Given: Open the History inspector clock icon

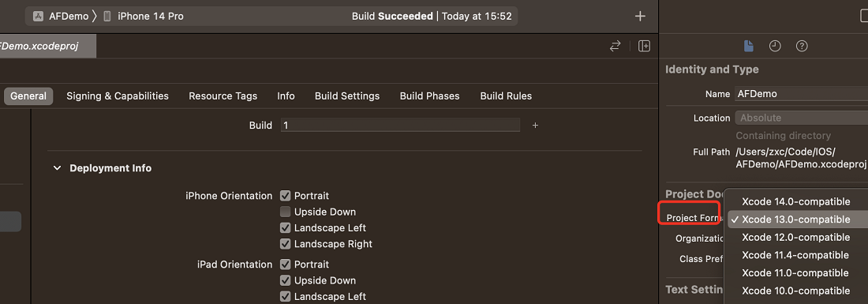Looking at the screenshot, I should click(775, 47).
